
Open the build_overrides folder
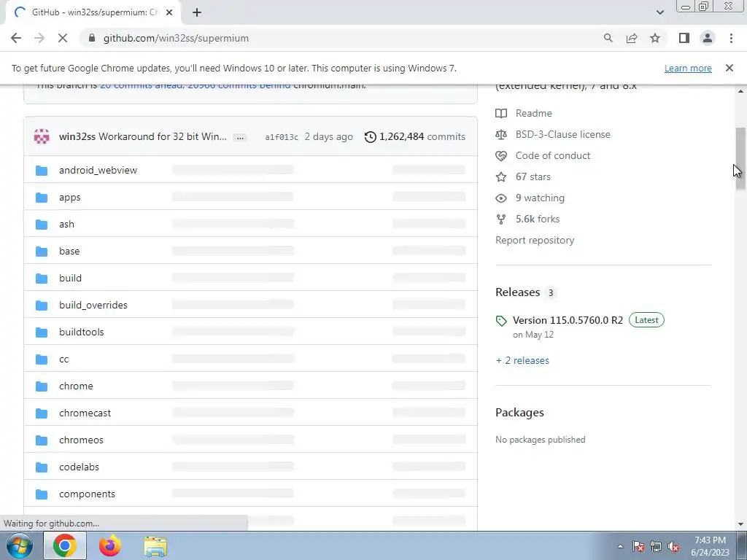coord(93,306)
